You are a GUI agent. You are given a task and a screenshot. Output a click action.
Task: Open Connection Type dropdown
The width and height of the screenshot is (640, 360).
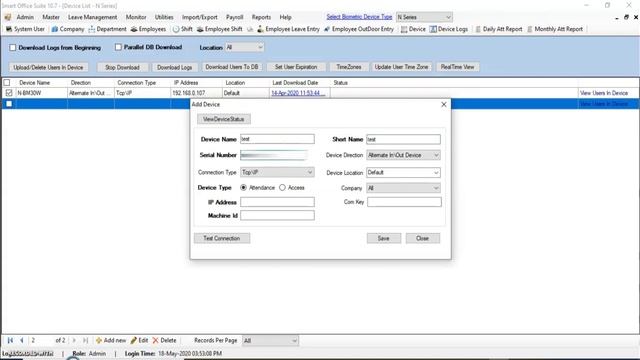[277, 172]
